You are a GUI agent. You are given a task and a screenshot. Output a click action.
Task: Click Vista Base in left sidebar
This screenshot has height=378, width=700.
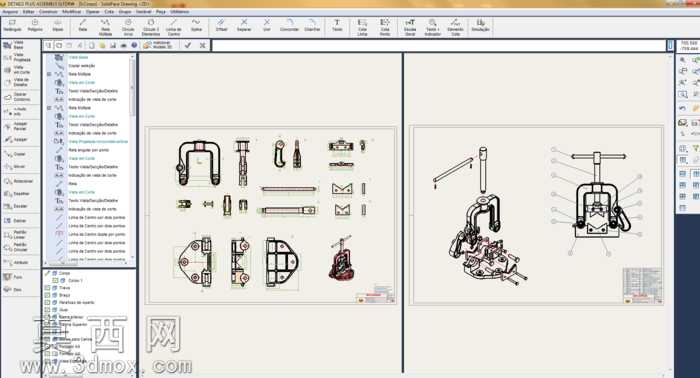coord(14,45)
